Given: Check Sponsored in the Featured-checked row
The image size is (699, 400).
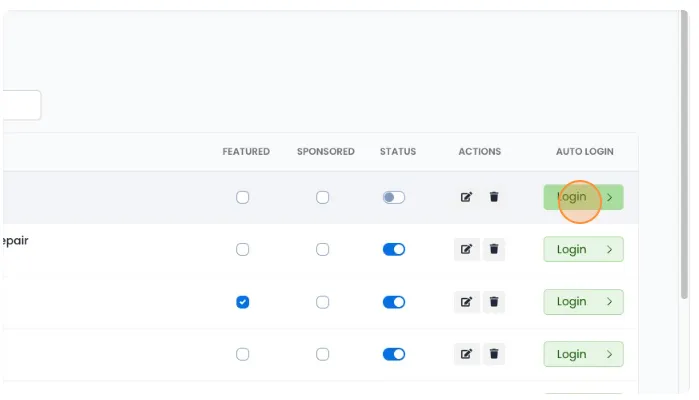Looking at the screenshot, I should 322,302.
